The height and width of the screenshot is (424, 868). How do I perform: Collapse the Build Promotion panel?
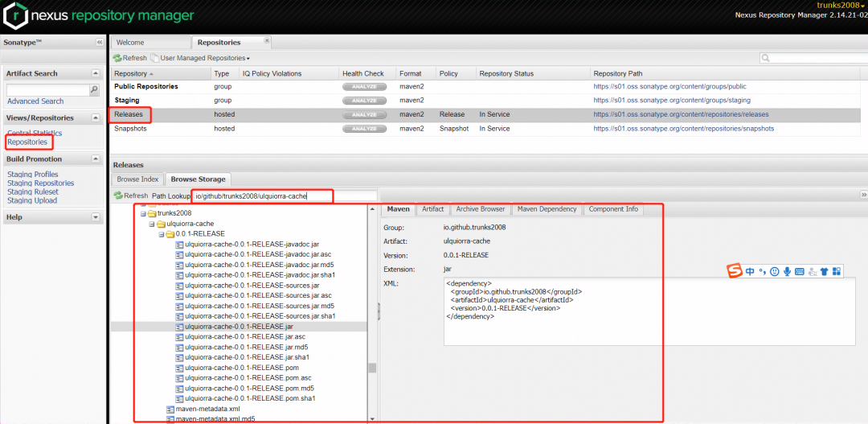[x=95, y=159]
